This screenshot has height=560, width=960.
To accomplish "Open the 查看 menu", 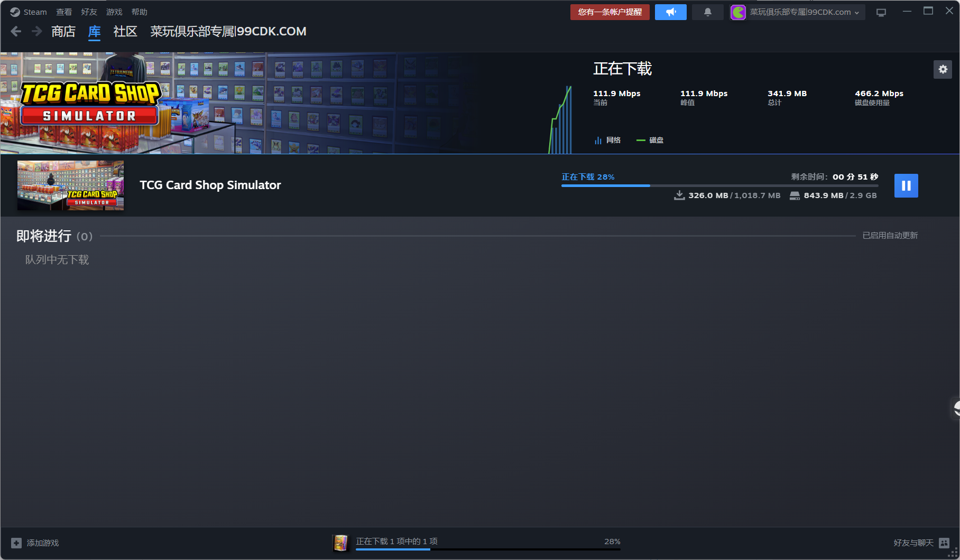I will point(64,12).
